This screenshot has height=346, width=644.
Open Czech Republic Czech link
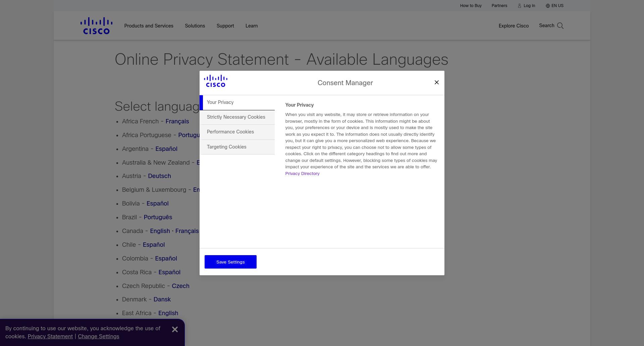[x=180, y=286]
